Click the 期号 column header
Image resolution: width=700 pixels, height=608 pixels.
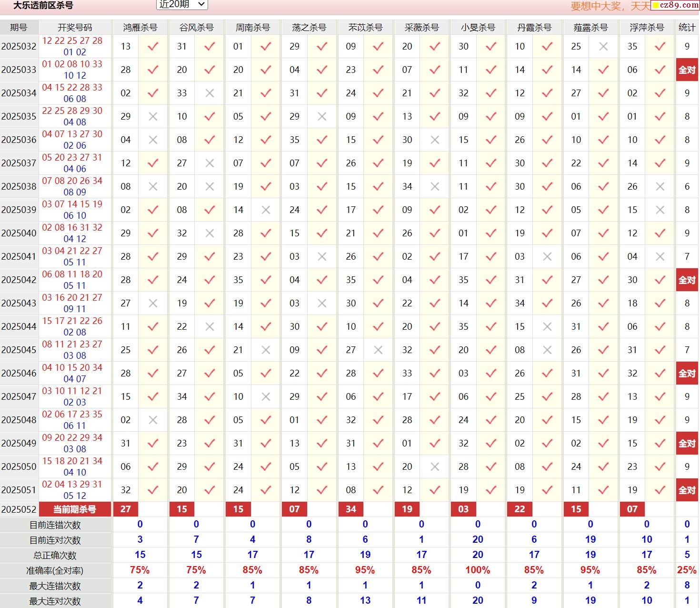[19, 27]
